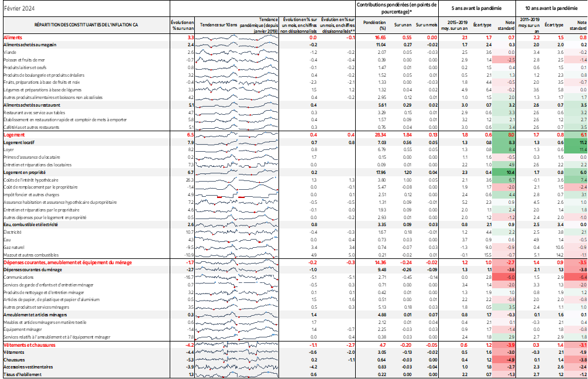Select the Aliments header row

tap(88, 36)
